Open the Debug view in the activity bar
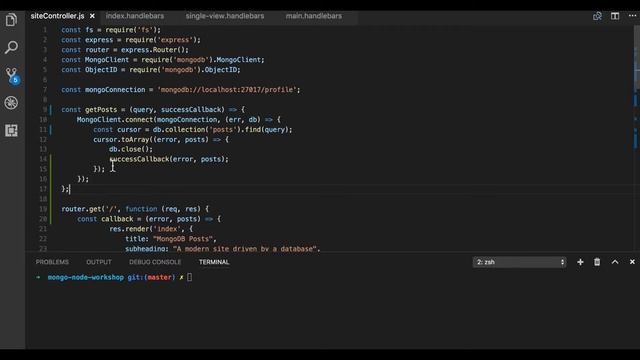The height and width of the screenshot is (360, 640). click(11, 103)
